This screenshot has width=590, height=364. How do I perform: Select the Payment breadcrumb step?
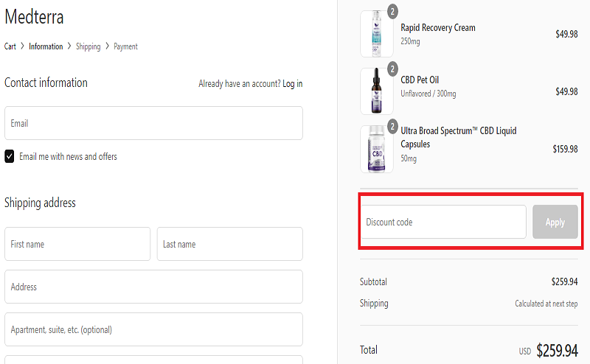pos(125,46)
